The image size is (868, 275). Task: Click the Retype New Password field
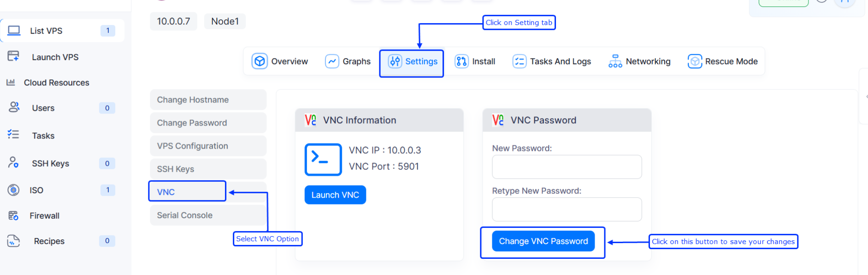pyautogui.click(x=567, y=209)
